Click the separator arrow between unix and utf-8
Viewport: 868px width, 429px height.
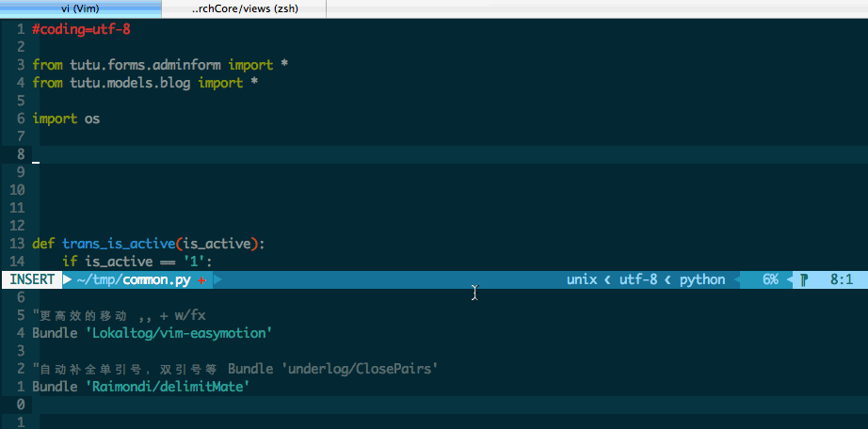tap(607, 279)
